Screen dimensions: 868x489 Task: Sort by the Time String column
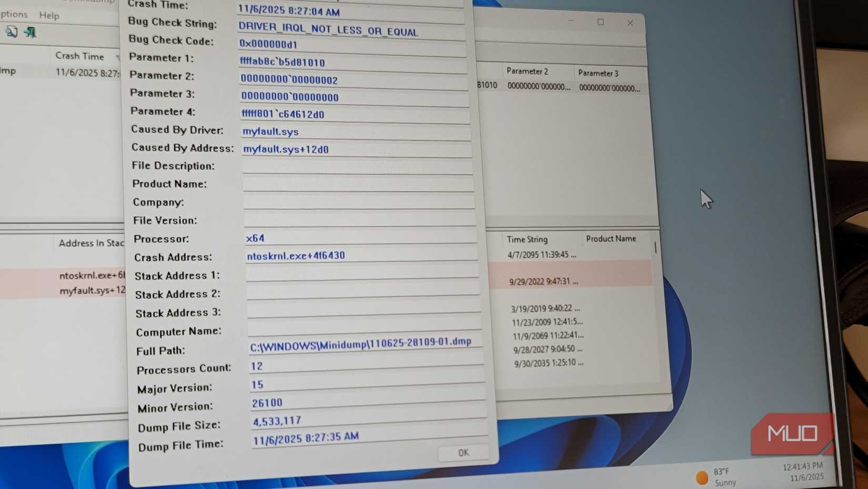528,239
